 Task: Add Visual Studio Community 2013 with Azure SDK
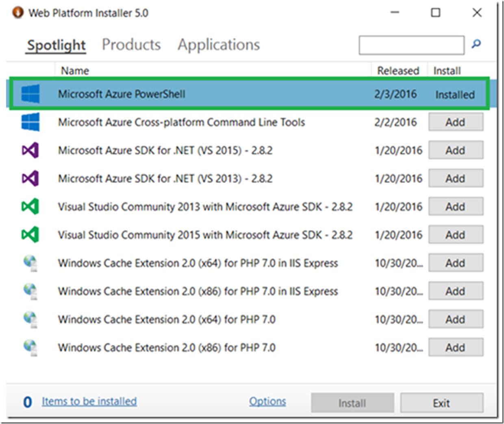456,206
